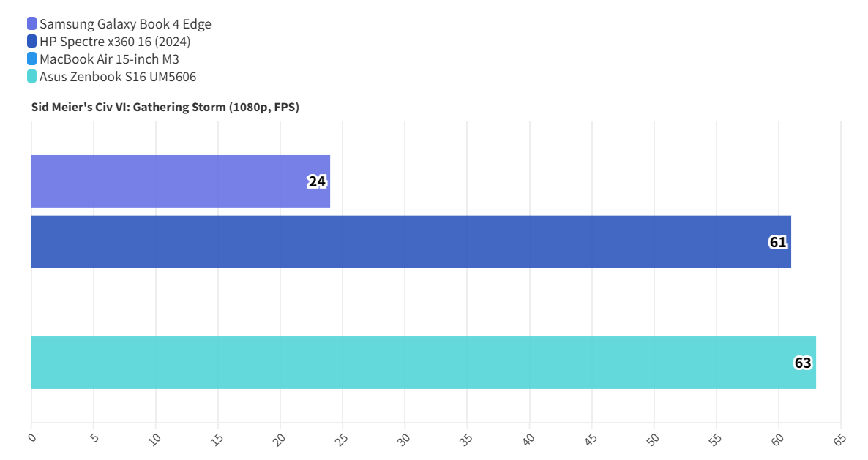The width and height of the screenshot is (868, 460).
Task: Click the 45 tick on the x-axis
Action: coord(591,440)
